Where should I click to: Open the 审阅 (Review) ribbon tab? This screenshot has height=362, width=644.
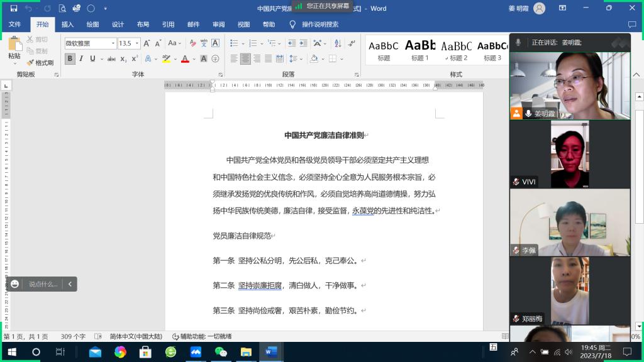(218, 25)
